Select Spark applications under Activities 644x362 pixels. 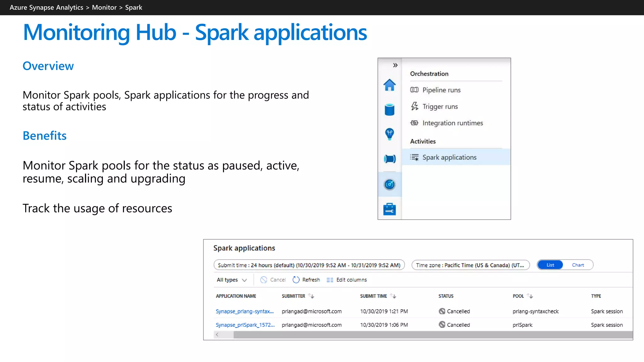tap(456, 157)
